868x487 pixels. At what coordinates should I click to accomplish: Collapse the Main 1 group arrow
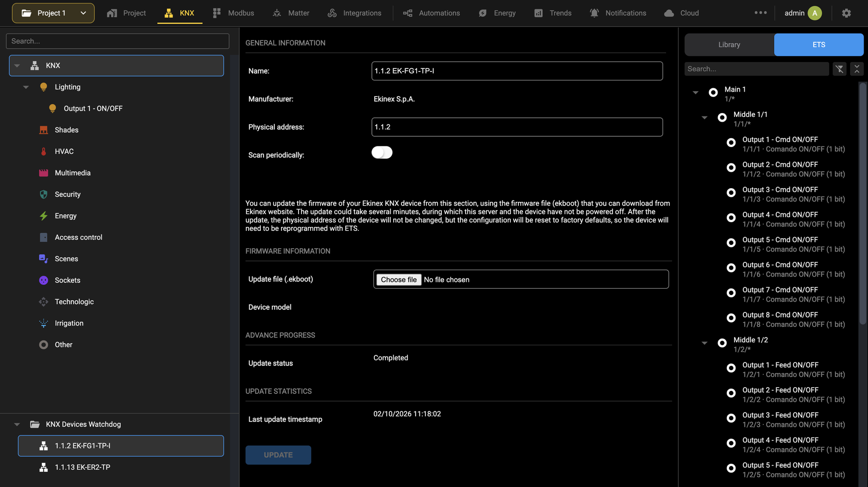(696, 93)
